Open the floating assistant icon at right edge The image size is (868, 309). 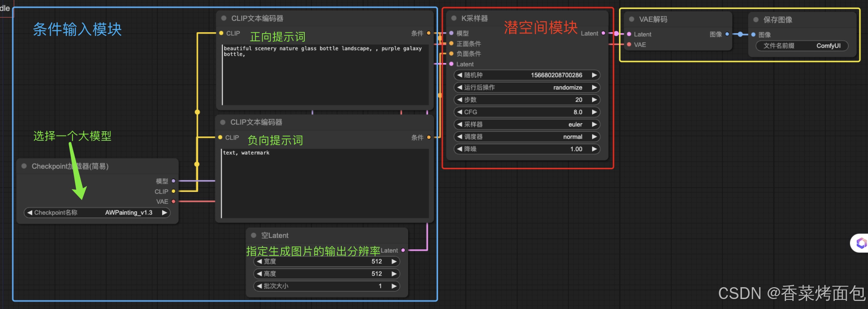860,243
